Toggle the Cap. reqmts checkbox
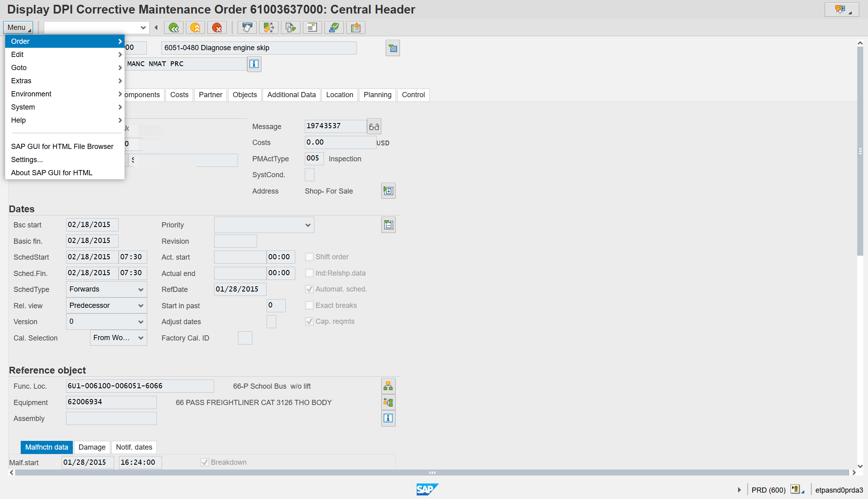 point(309,321)
